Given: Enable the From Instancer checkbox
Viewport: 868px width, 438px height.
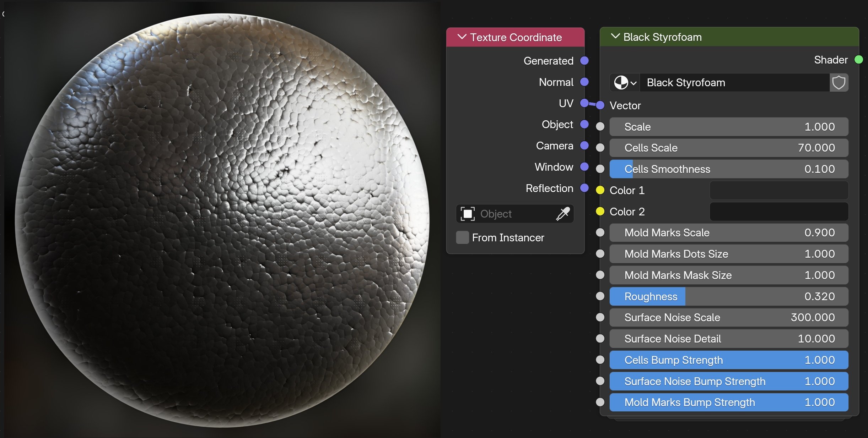Looking at the screenshot, I should point(462,237).
